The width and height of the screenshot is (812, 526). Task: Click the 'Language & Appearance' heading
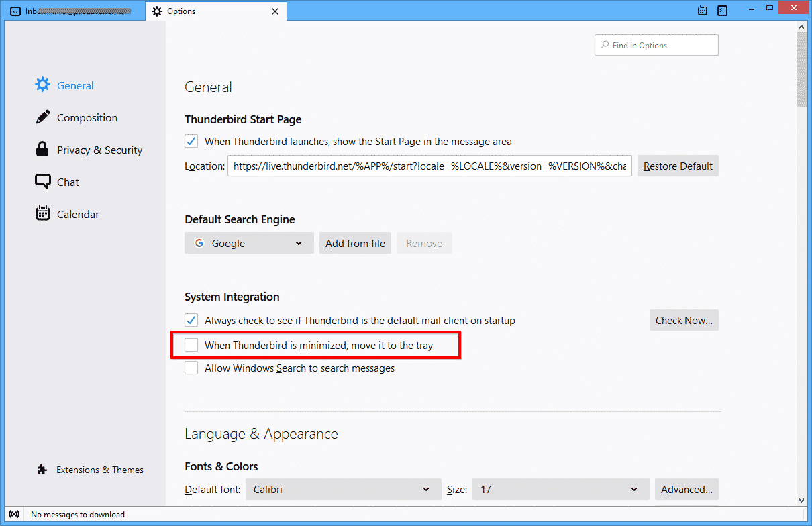tap(261, 434)
